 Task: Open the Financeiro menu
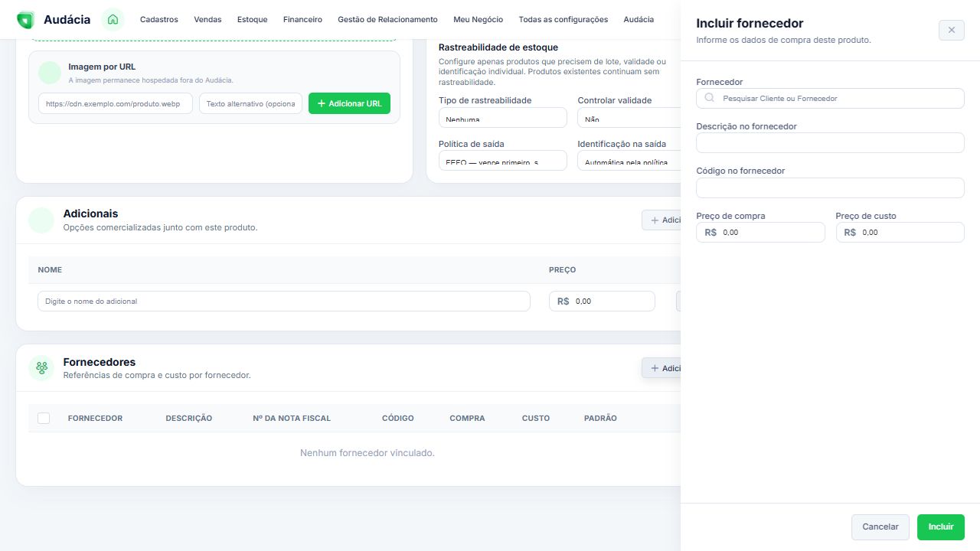click(302, 20)
